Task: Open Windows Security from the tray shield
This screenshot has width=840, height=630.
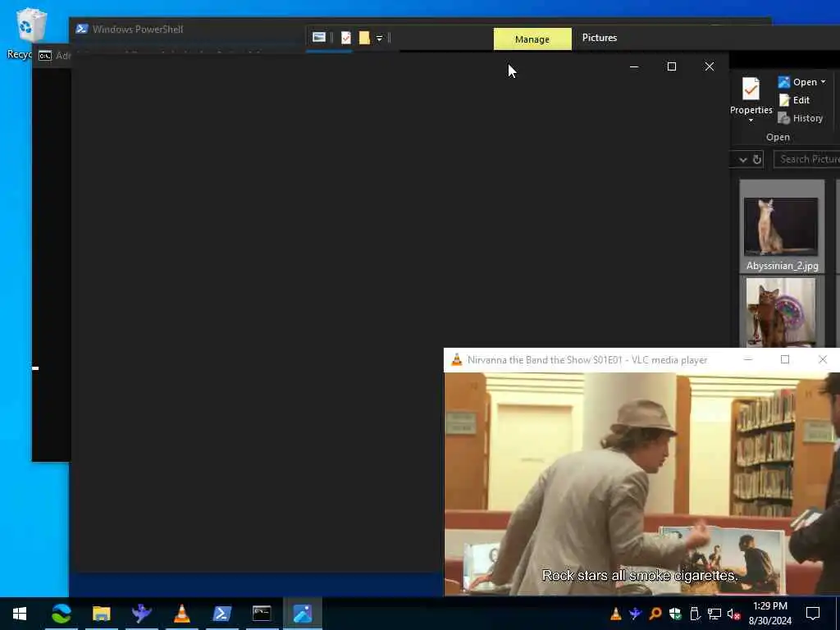Action: pyautogui.click(x=675, y=614)
